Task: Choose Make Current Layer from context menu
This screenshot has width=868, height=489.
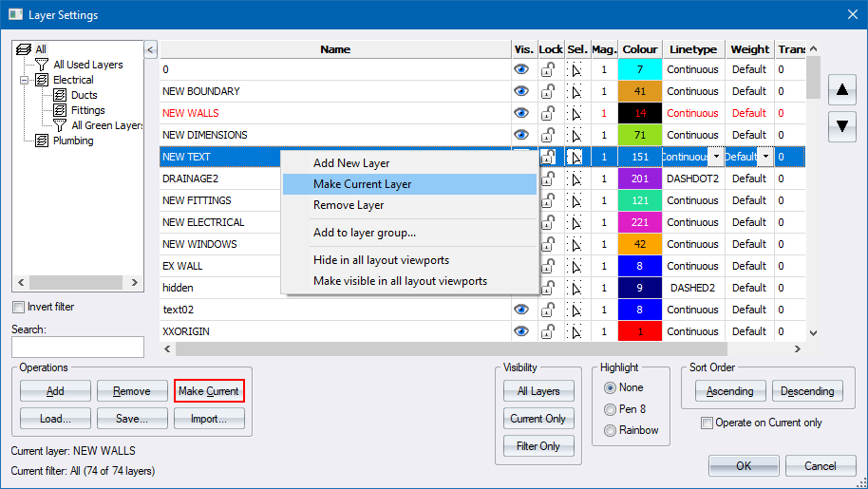Action: (x=362, y=184)
